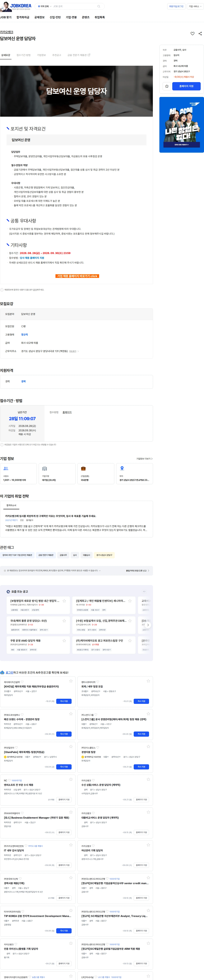Star the 토스 Business Enablement Manager posting
204x980 pixels.
coord(71,812)
